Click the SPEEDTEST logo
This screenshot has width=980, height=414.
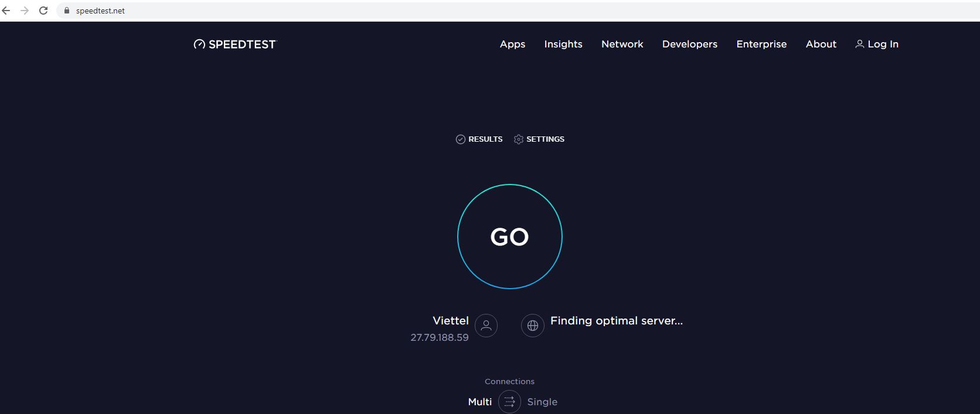click(x=234, y=44)
